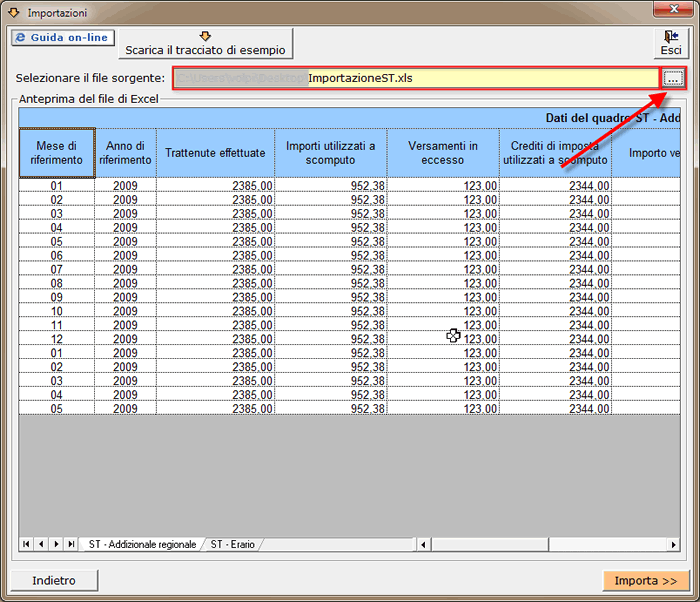
Task: Download example layout via Scarica il tracciato di esempio
Action: tap(205, 43)
